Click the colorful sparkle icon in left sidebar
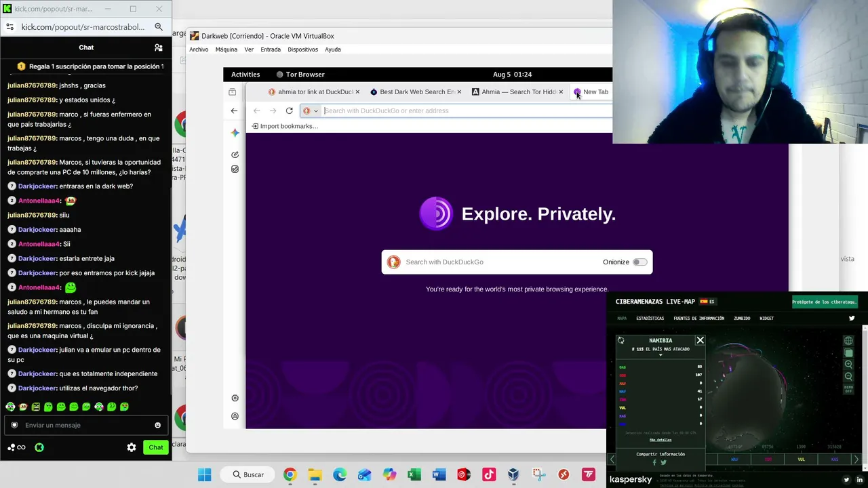Image resolution: width=868 pixels, height=488 pixels. point(235,133)
